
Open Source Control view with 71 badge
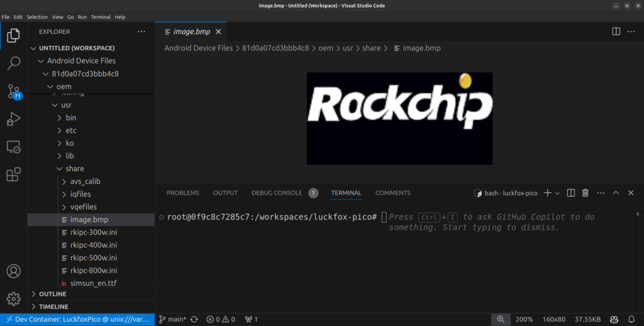(14, 91)
